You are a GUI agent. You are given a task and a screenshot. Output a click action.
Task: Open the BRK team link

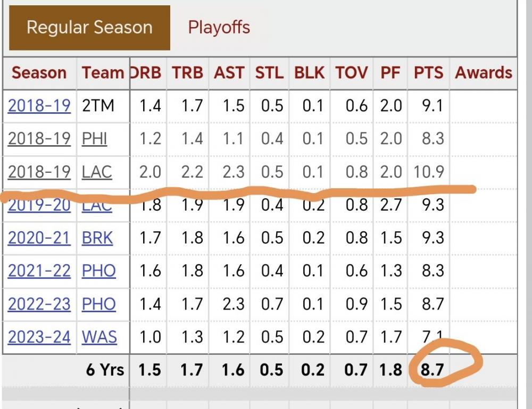pos(97,238)
